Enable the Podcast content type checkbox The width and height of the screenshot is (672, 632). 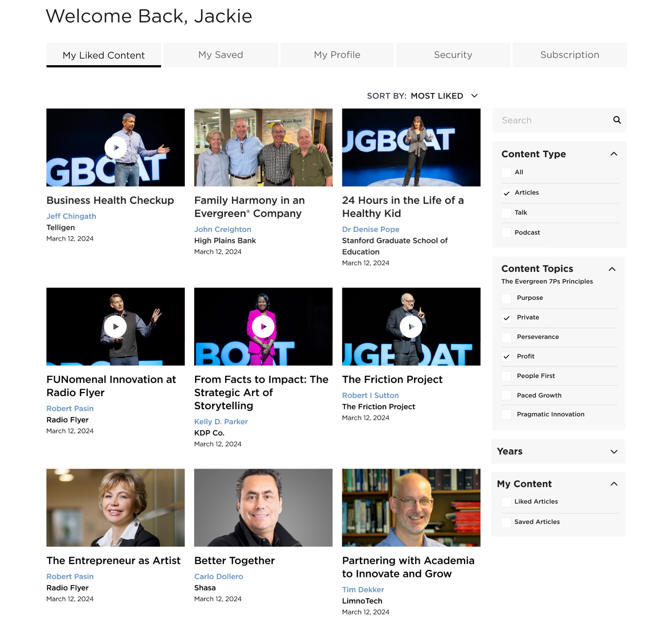coord(506,232)
